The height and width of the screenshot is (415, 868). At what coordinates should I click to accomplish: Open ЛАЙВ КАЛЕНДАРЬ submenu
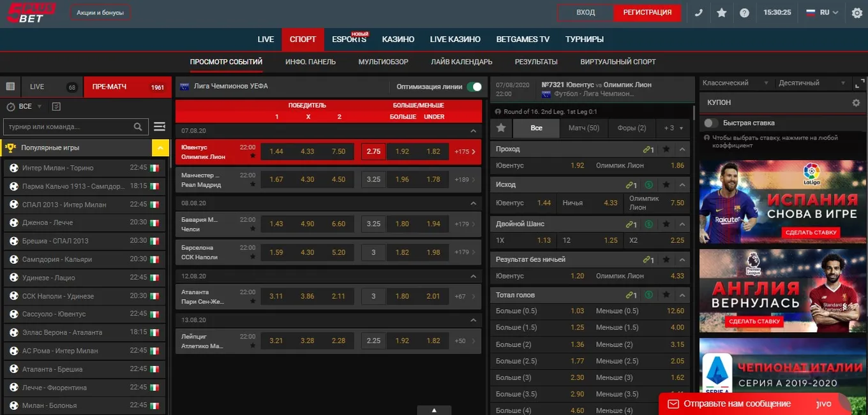(x=461, y=62)
